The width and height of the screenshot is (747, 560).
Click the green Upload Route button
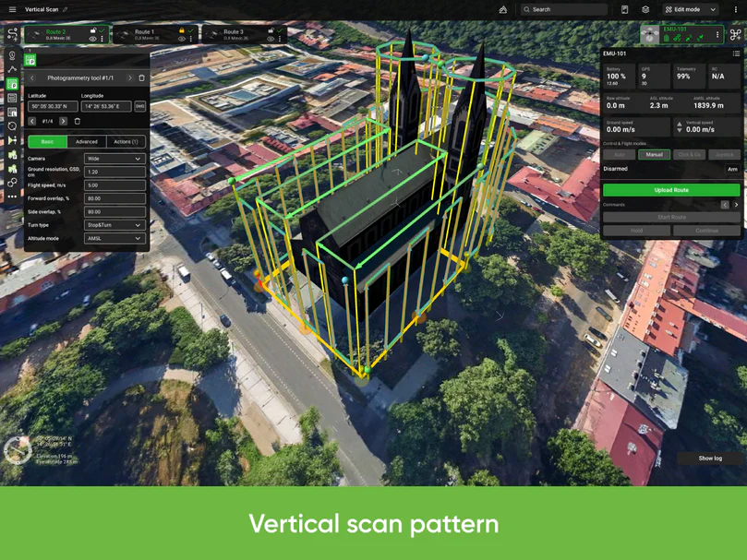coord(671,190)
